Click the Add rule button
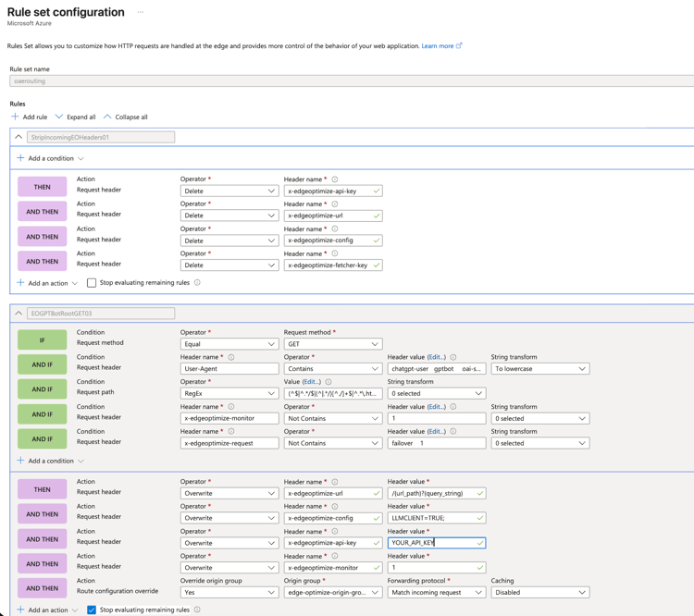This screenshot has width=694, height=616. tap(30, 117)
